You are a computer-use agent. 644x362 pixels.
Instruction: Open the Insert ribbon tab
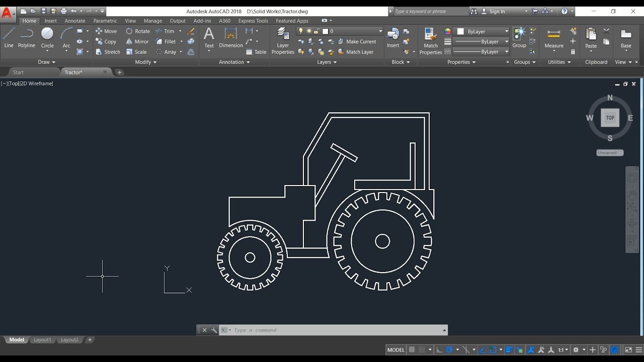click(50, 21)
